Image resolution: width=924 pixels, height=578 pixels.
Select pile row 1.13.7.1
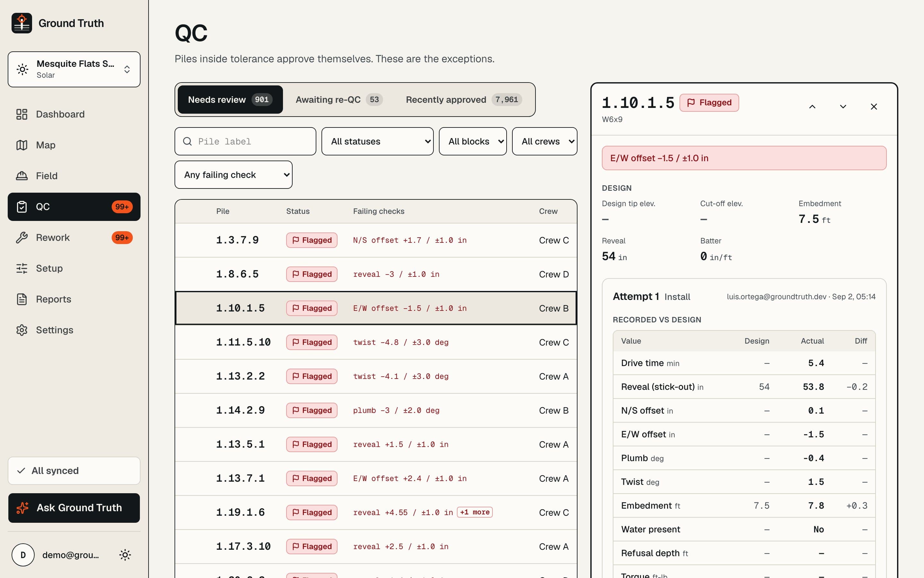376,478
